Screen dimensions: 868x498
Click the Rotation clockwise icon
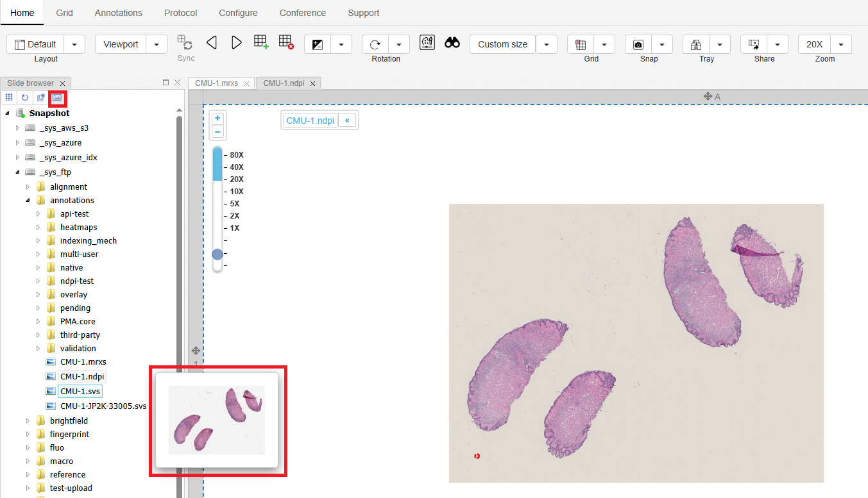pyautogui.click(x=375, y=44)
